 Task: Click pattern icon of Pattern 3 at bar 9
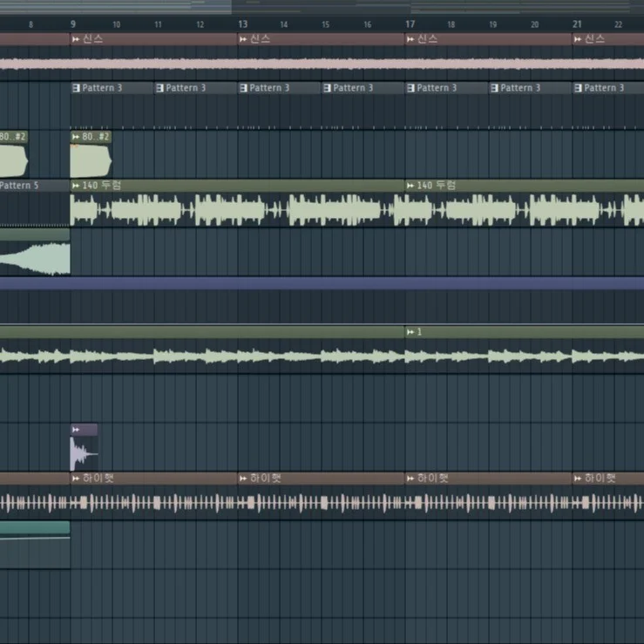(77, 88)
